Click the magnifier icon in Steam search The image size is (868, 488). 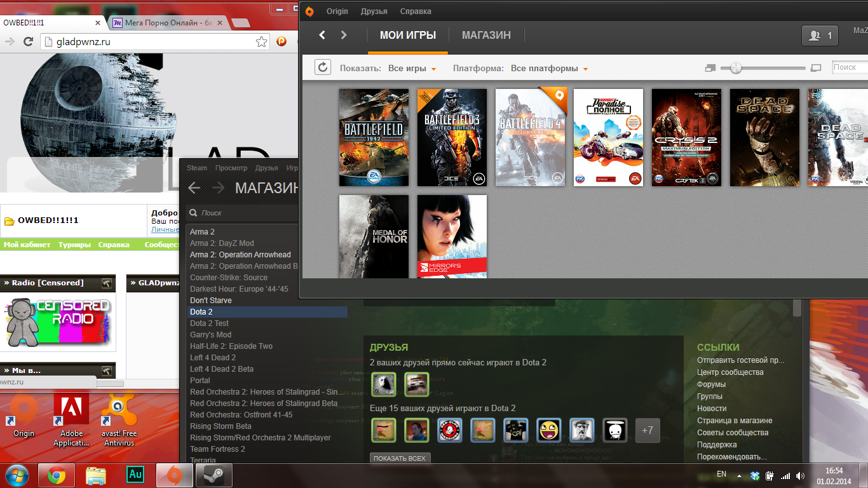pos(194,213)
